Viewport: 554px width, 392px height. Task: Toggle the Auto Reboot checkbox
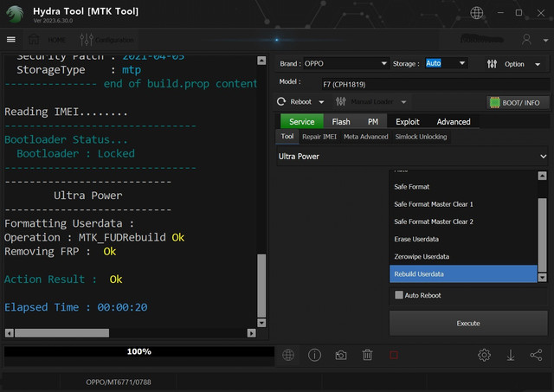399,295
